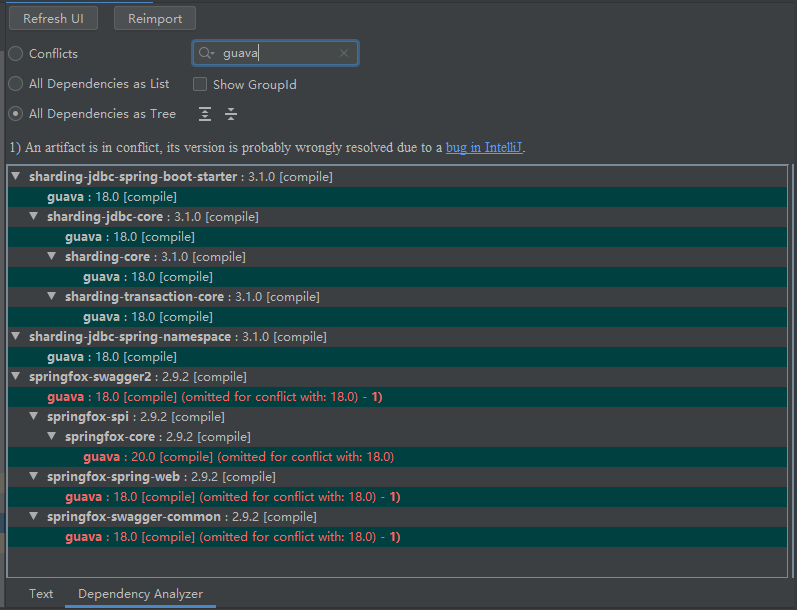Open the search magnifier history icon
The width and height of the screenshot is (797, 610).
[206, 53]
